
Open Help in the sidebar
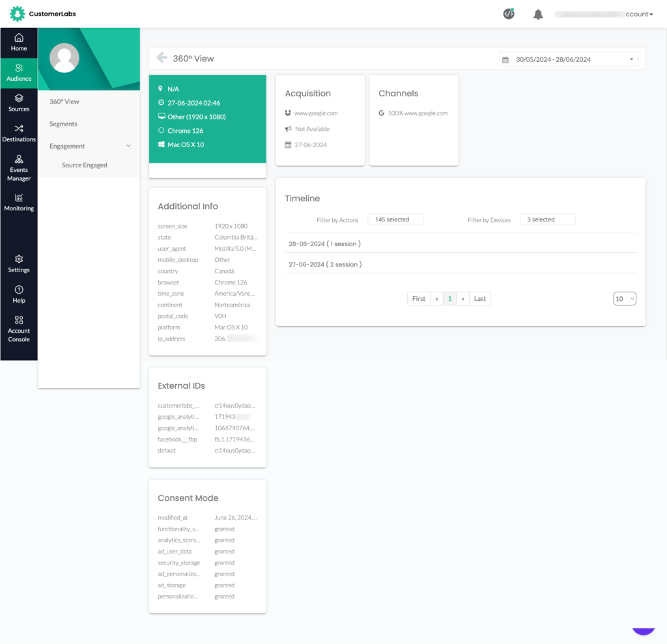(19, 295)
